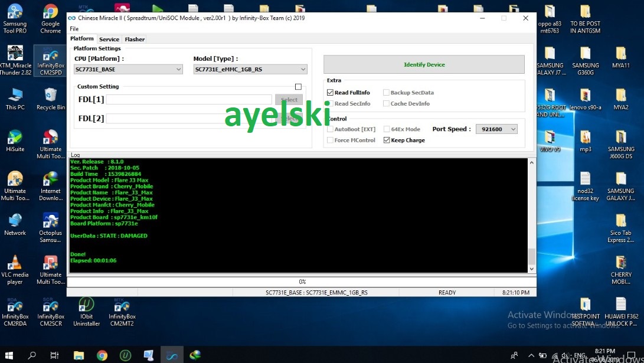Select InfinityBox CM2SCR desktop icon

(x=51, y=312)
